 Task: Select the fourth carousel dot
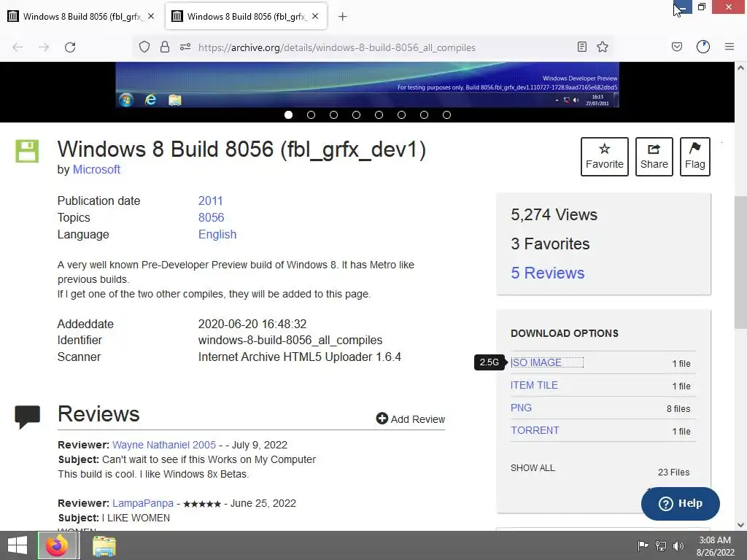point(356,114)
